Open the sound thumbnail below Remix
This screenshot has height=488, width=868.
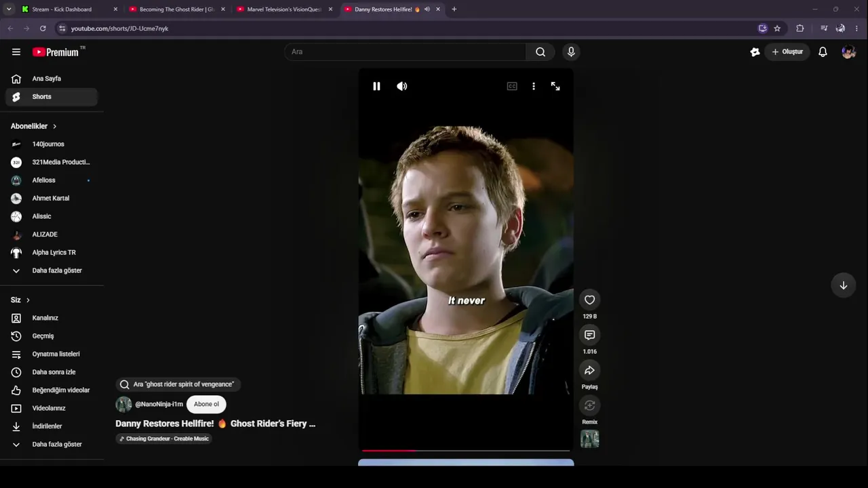[x=589, y=439]
